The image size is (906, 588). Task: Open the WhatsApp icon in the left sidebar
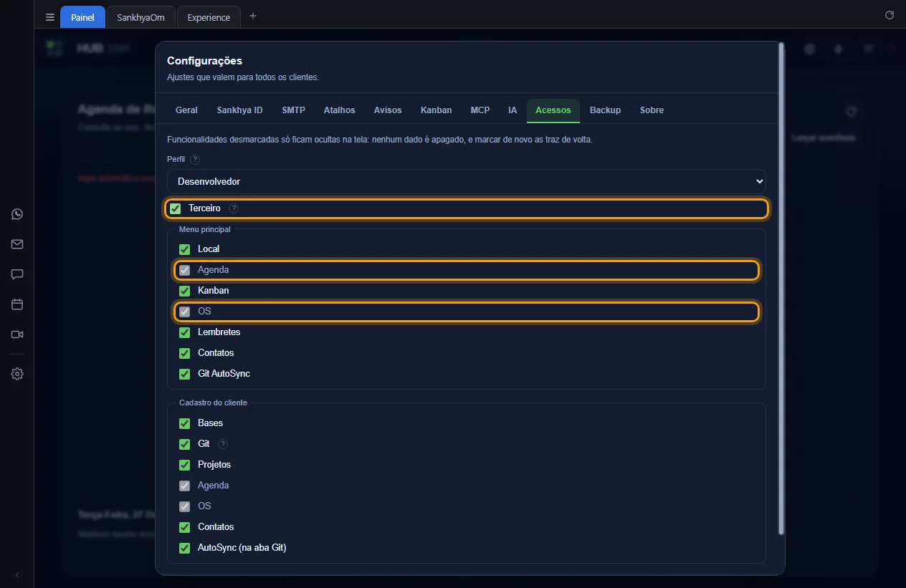pos(17,214)
